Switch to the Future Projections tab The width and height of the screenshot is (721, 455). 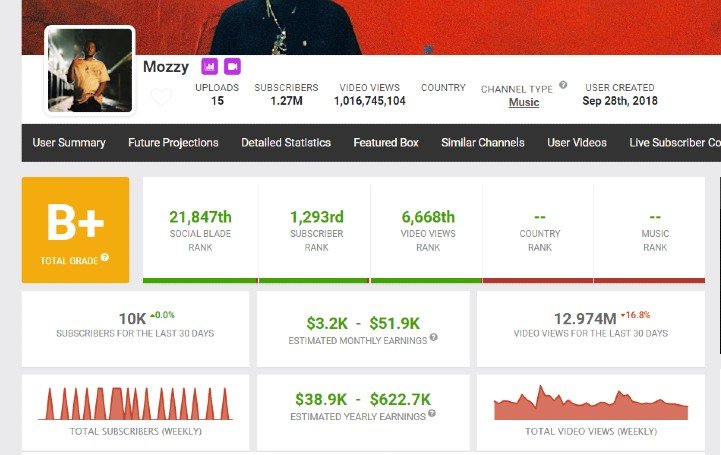(173, 142)
